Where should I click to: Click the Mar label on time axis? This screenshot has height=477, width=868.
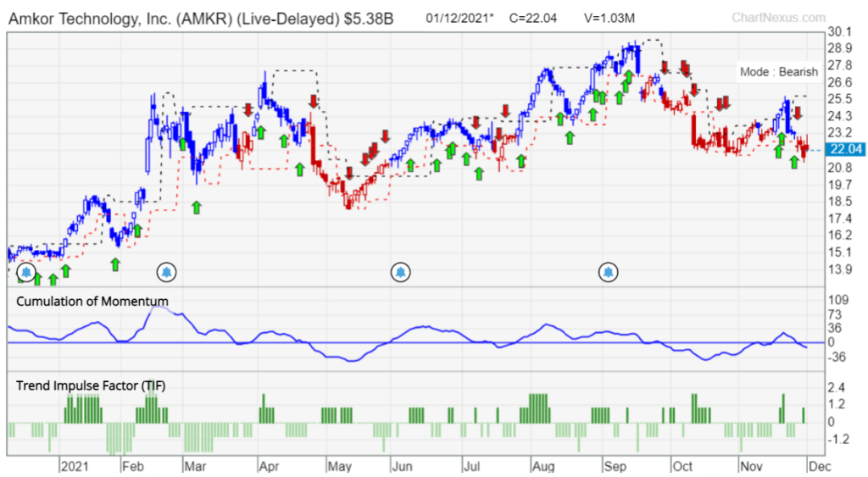click(x=195, y=466)
